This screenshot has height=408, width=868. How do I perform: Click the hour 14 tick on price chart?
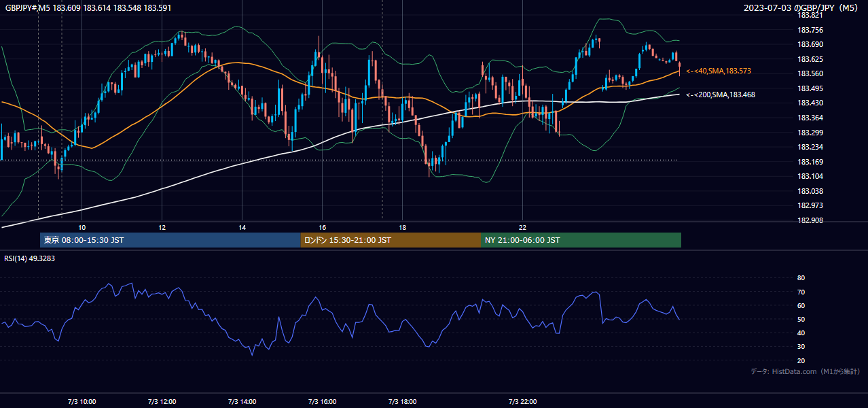242,227
